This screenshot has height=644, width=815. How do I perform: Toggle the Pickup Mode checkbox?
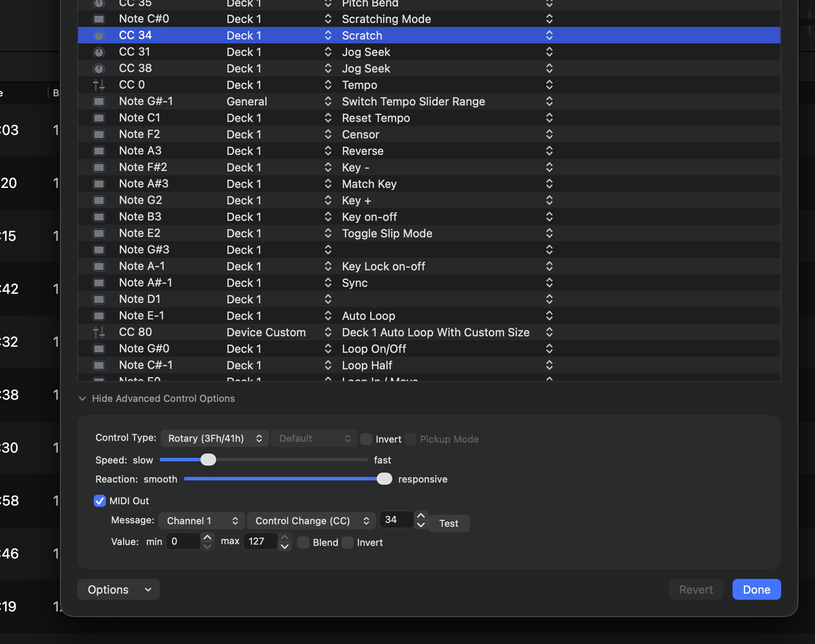pyautogui.click(x=411, y=439)
